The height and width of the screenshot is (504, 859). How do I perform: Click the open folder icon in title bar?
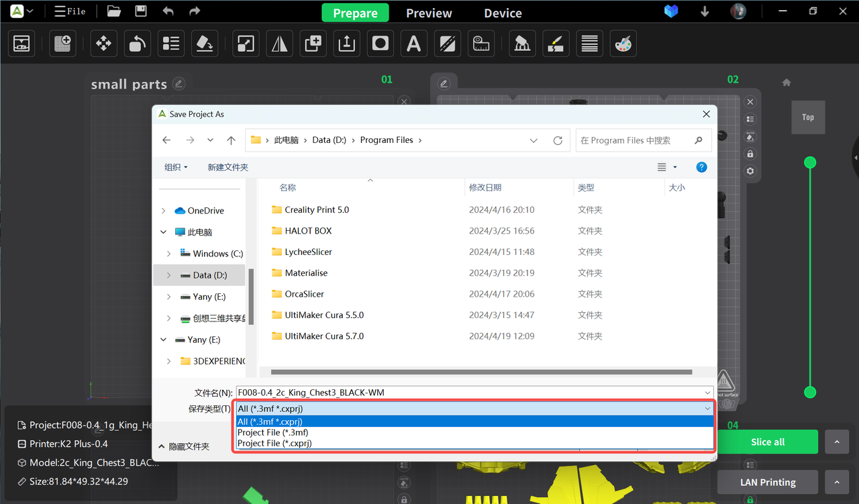point(113,11)
